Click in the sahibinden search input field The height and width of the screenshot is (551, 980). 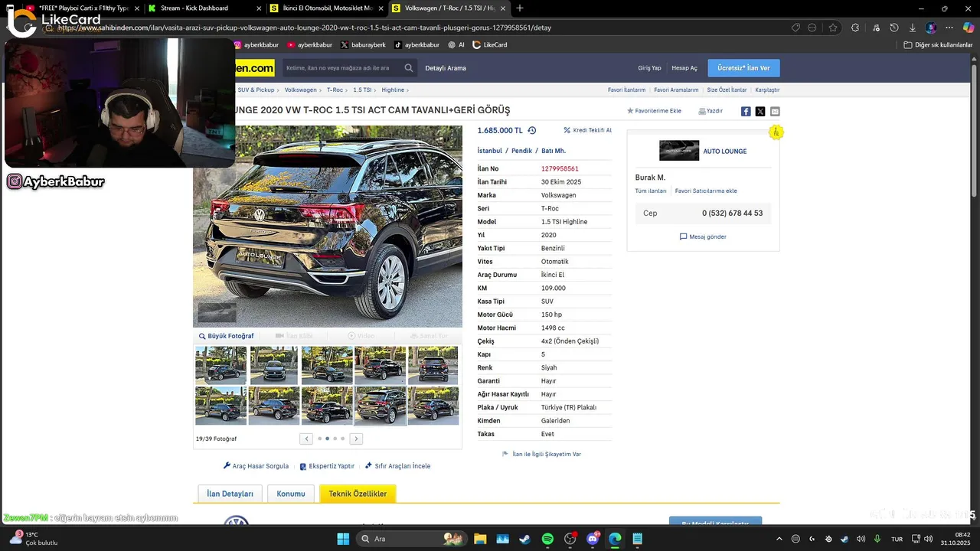(343, 68)
